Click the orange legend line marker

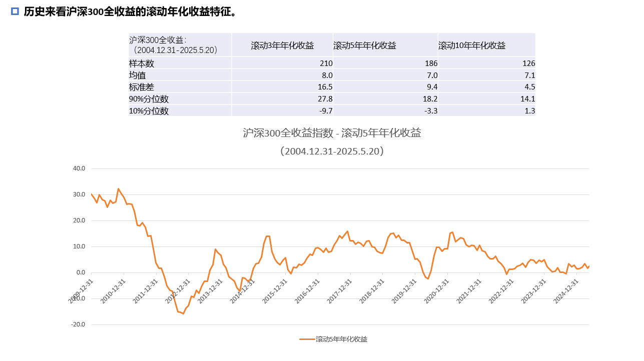click(307, 339)
